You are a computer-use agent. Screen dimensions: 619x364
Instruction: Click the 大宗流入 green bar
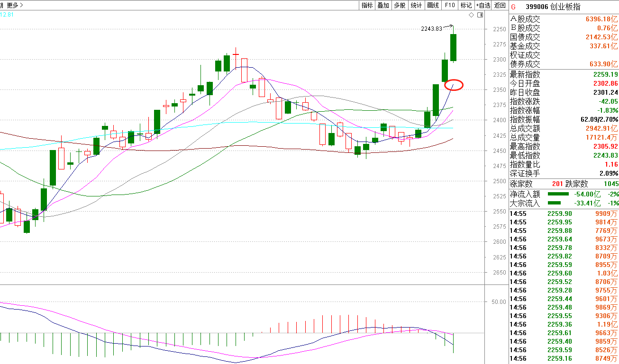pos(555,203)
